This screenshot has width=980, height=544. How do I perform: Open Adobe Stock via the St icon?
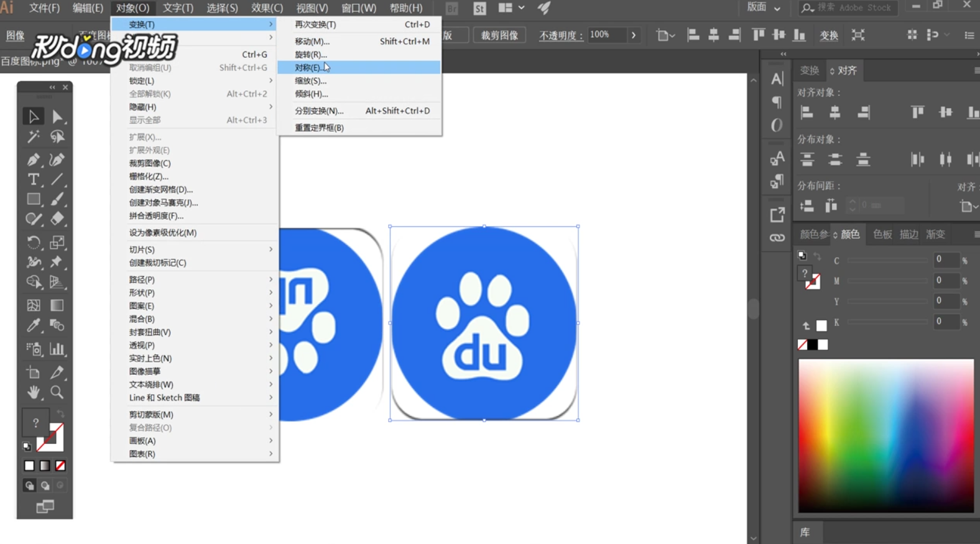click(479, 8)
